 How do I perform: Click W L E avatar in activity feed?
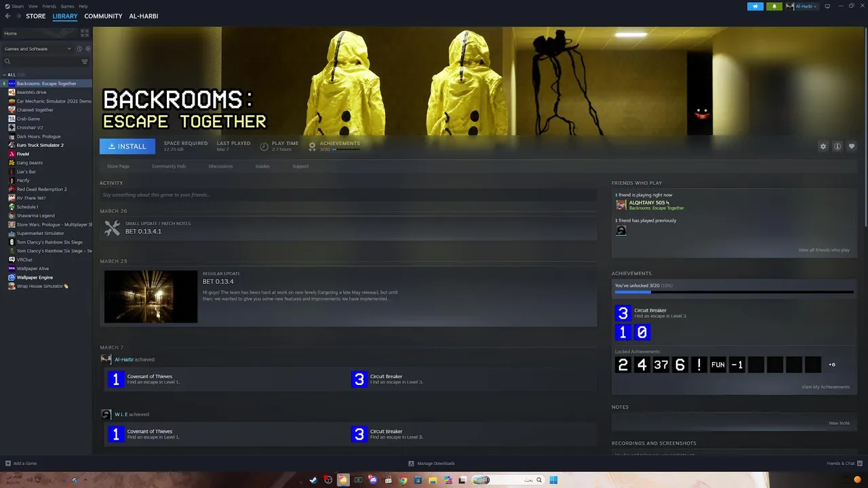(106, 414)
